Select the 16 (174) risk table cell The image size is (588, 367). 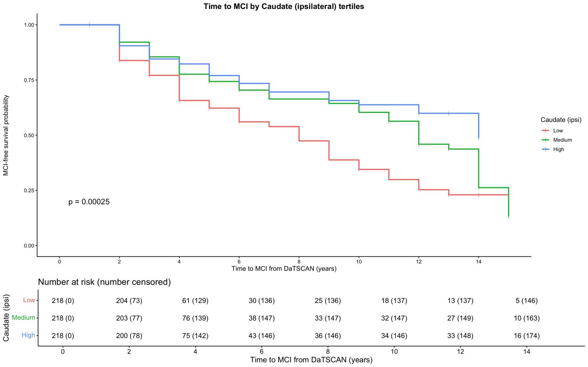click(527, 335)
